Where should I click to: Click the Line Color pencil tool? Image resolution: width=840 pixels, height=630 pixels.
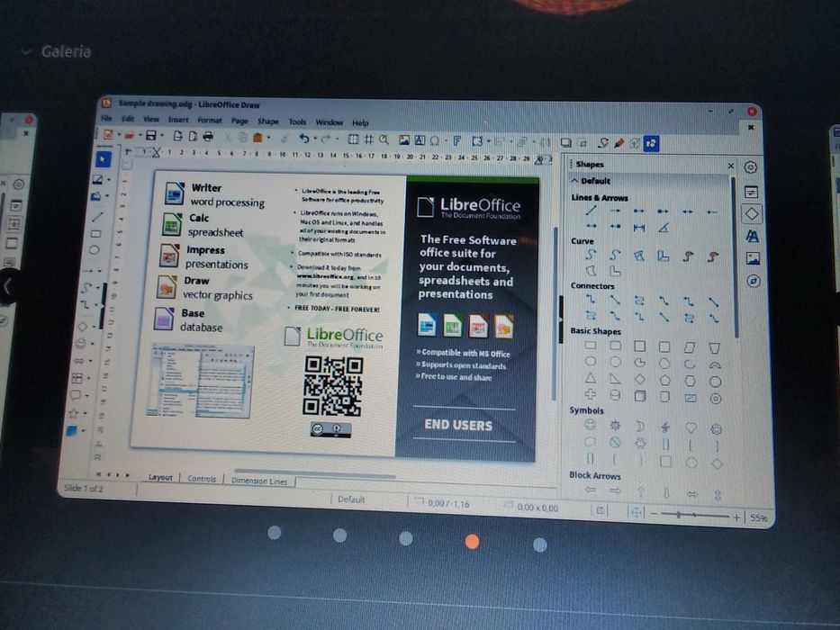98,179
